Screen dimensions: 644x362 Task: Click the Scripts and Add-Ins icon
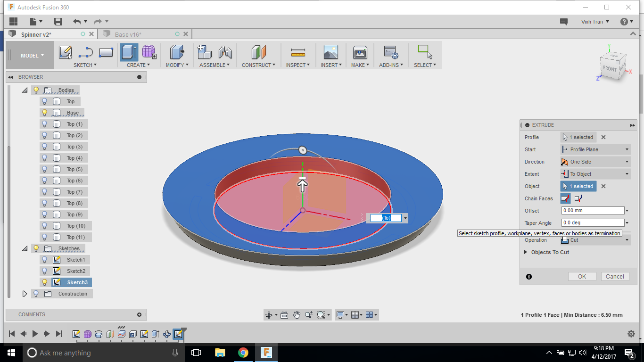[391, 52]
